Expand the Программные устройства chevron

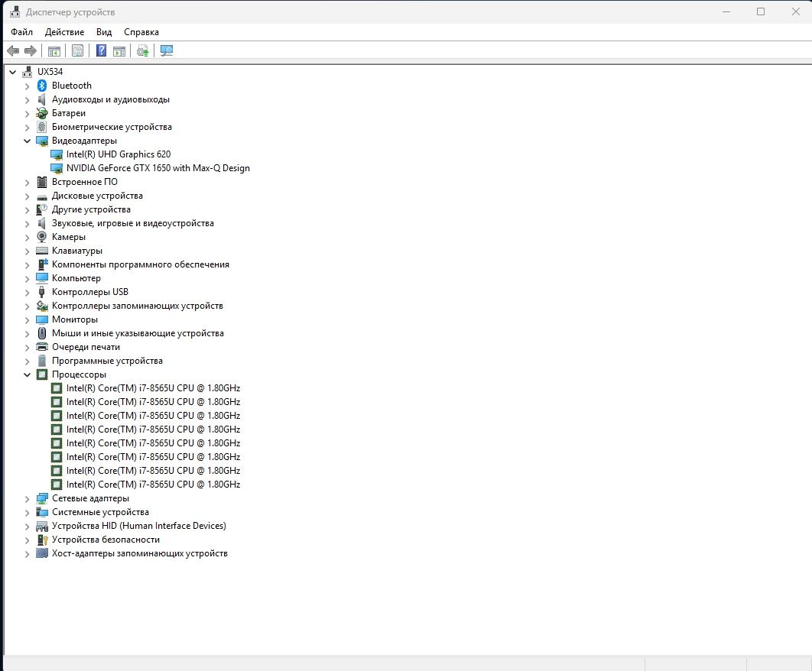(27, 361)
